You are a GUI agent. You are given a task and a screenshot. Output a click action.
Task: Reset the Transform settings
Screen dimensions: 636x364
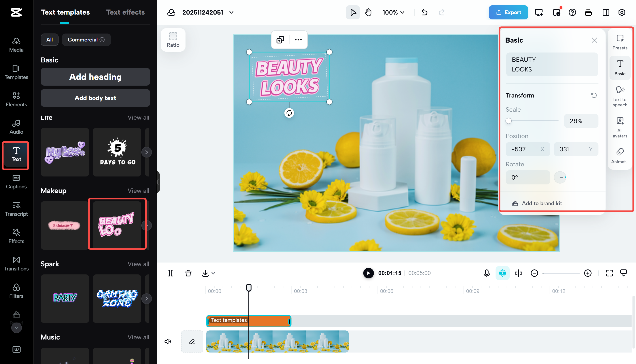594,95
